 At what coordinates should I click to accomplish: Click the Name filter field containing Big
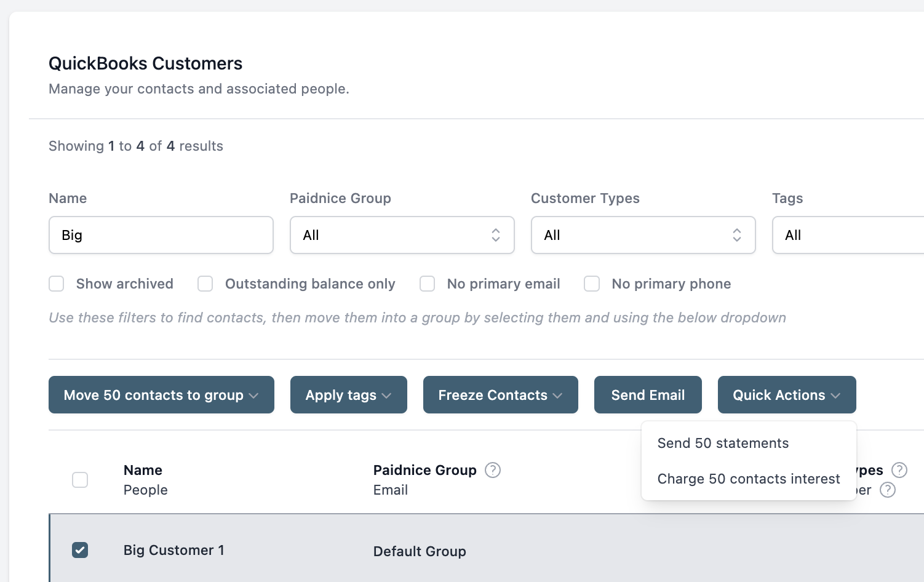point(161,235)
